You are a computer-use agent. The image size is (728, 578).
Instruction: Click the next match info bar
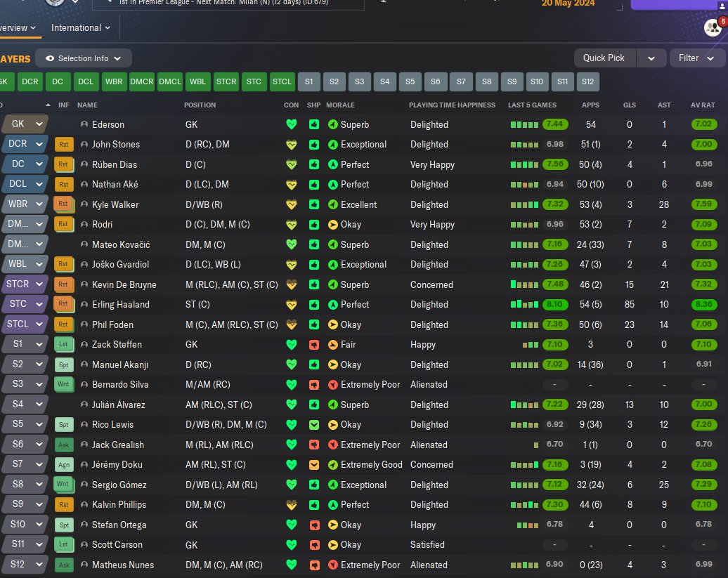point(228,4)
